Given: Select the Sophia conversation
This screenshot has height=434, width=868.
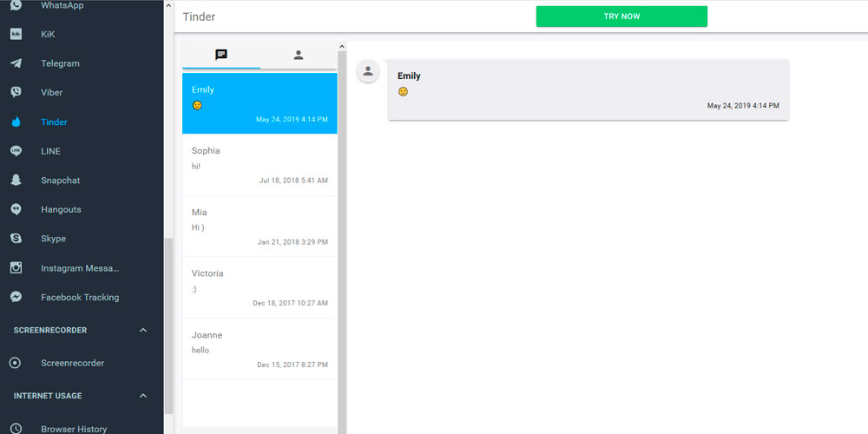Looking at the screenshot, I should click(x=260, y=165).
